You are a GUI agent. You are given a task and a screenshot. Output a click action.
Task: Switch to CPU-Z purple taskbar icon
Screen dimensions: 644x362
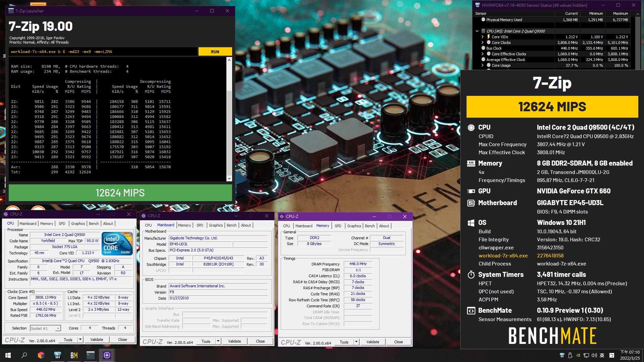pos(107,355)
